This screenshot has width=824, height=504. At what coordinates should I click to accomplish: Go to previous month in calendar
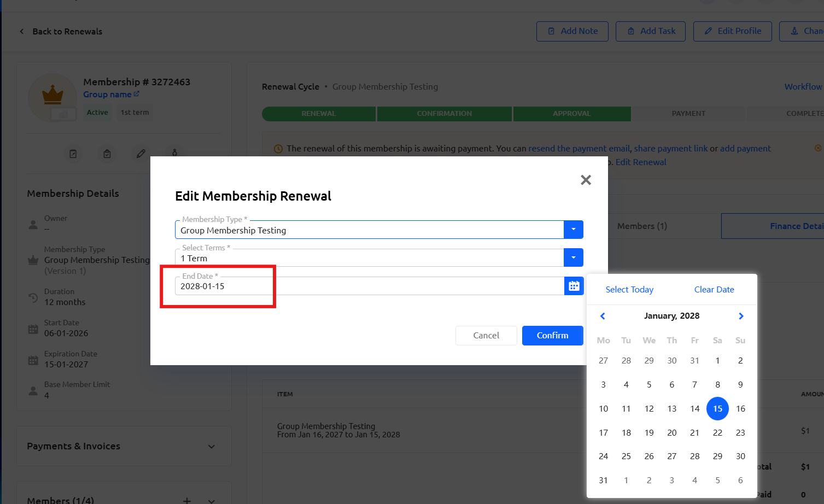(x=603, y=316)
